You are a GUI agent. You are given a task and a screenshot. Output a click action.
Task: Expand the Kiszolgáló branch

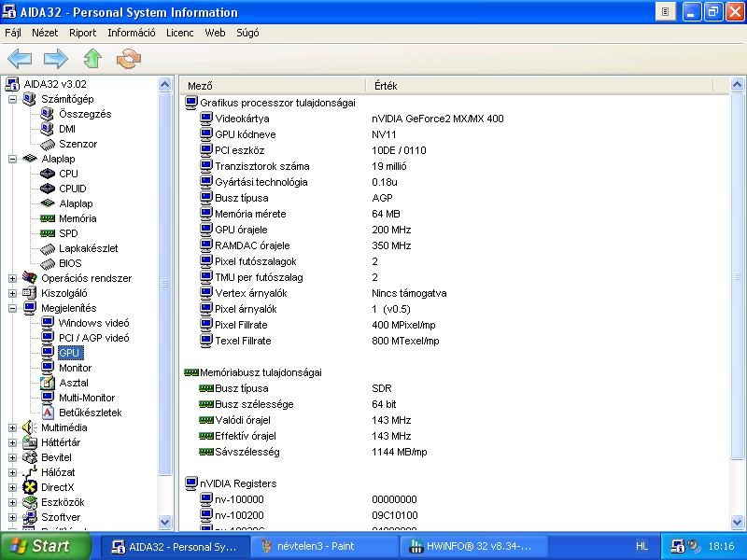coord(13,293)
